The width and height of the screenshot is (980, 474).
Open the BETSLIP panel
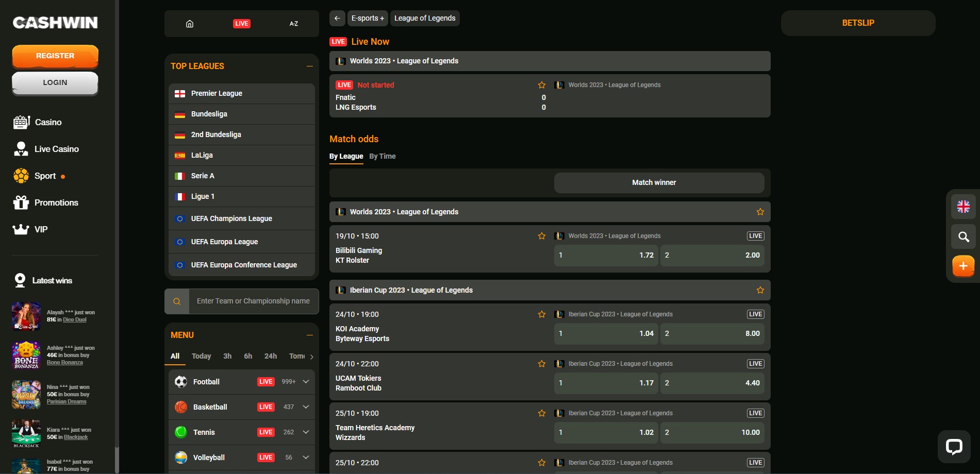click(x=858, y=23)
